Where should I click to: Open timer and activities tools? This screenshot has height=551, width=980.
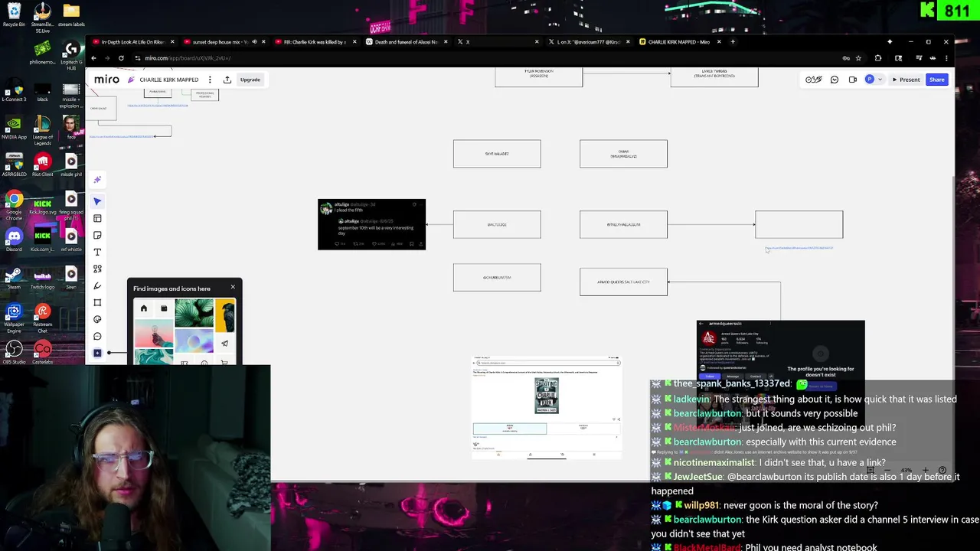[813, 80]
